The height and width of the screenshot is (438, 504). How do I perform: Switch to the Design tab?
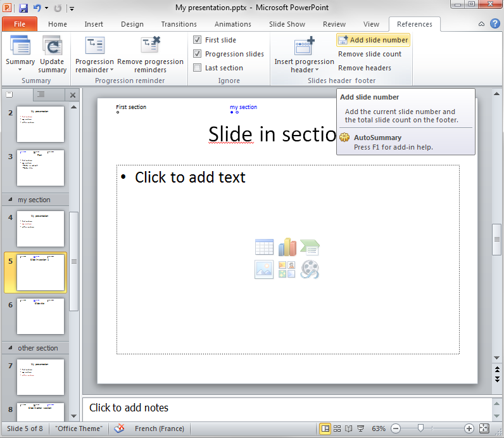tap(132, 24)
